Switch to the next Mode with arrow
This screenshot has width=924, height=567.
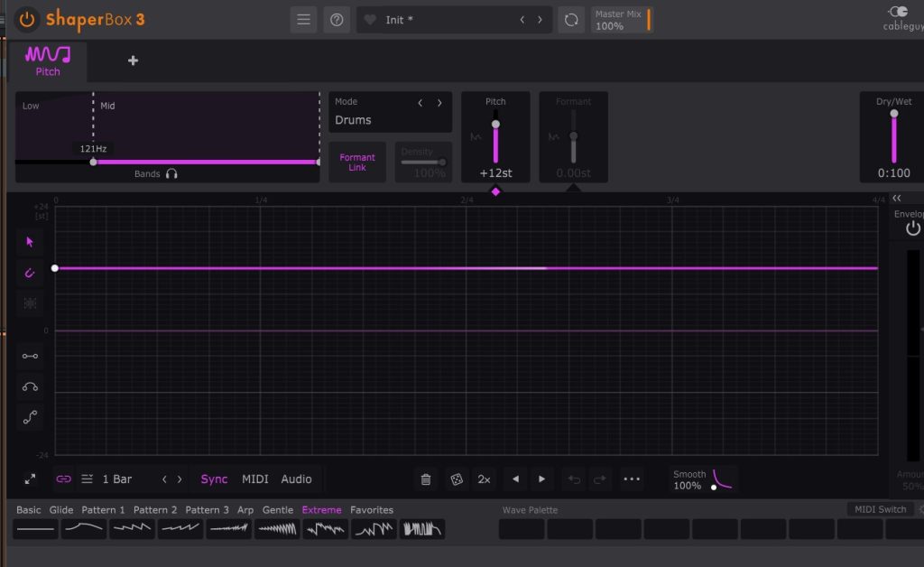439,103
